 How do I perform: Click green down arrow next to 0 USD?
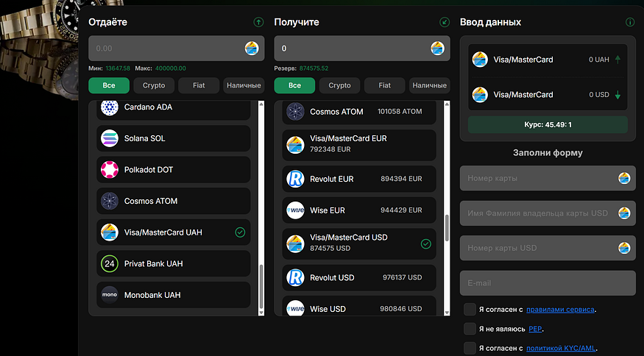pos(618,95)
